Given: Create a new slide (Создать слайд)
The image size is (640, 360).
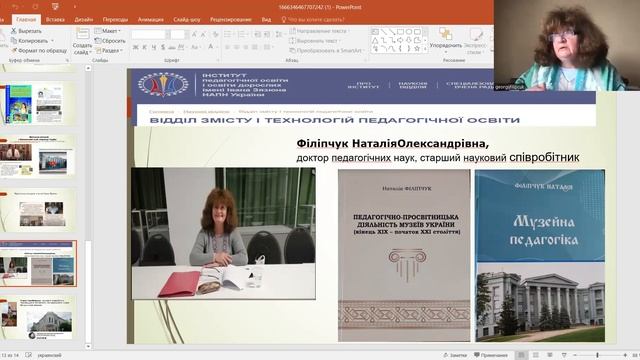Looking at the screenshot, I should pos(82,42).
